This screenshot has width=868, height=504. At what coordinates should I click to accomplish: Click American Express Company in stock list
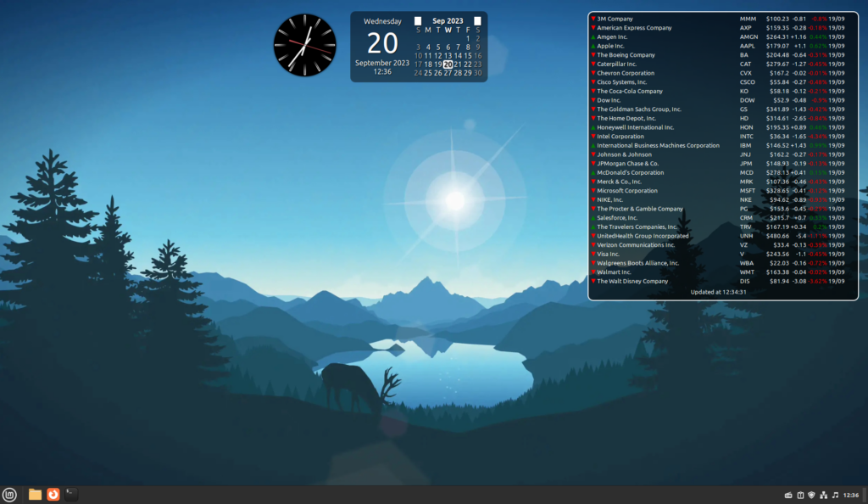(634, 28)
